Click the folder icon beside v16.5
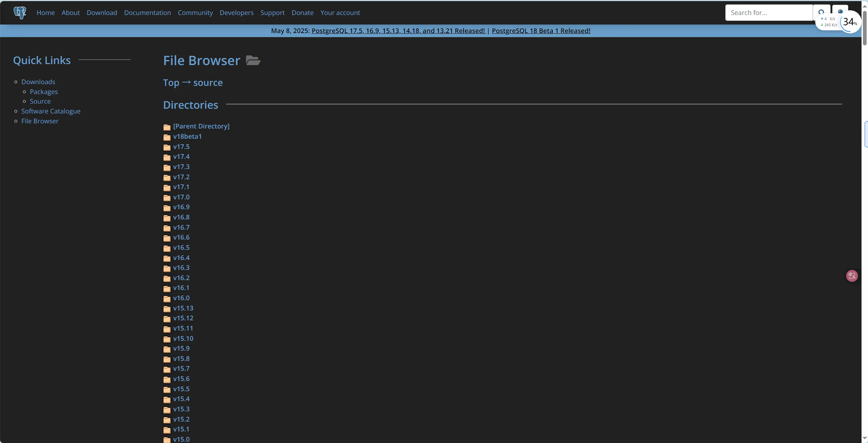The width and height of the screenshot is (868, 443). click(x=167, y=248)
